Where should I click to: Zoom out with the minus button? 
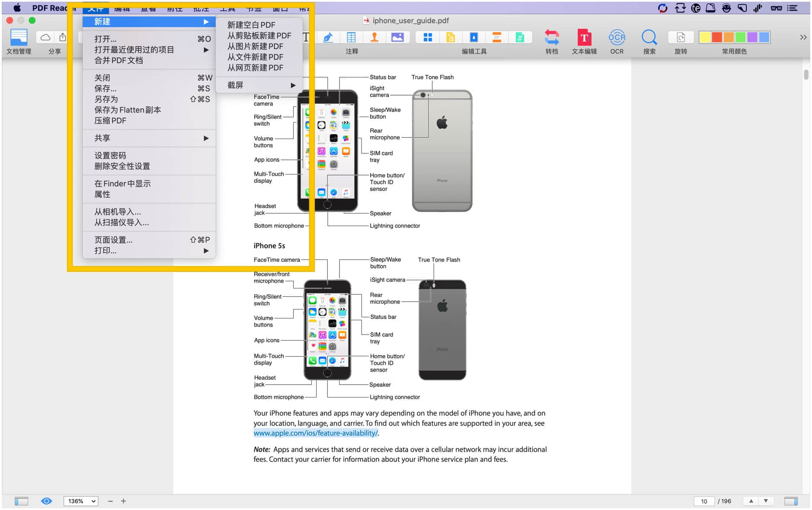pyautogui.click(x=110, y=501)
